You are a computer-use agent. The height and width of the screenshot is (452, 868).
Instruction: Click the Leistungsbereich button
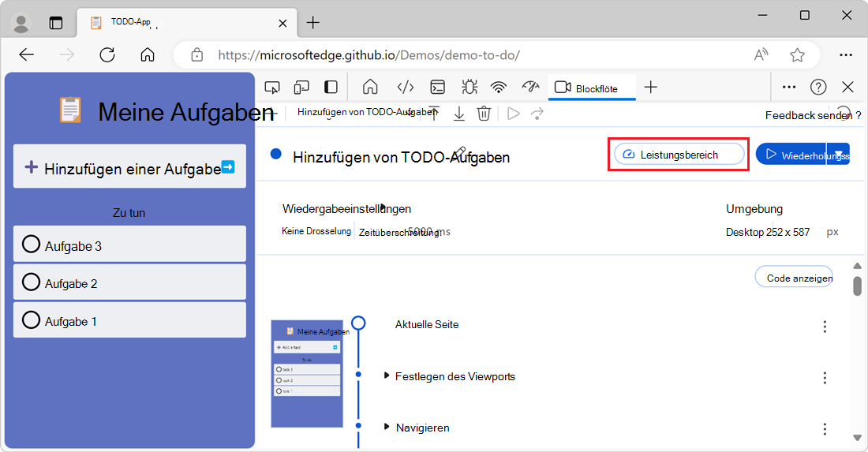click(679, 155)
